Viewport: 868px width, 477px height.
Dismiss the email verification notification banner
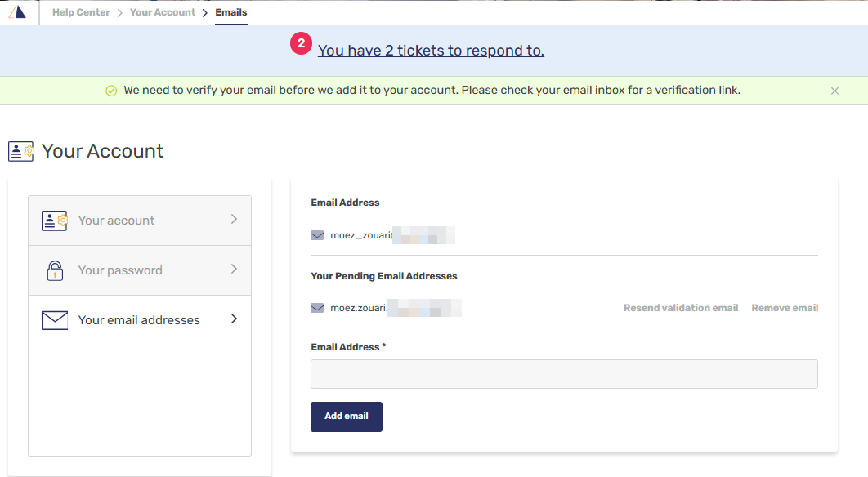[x=834, y=91]
